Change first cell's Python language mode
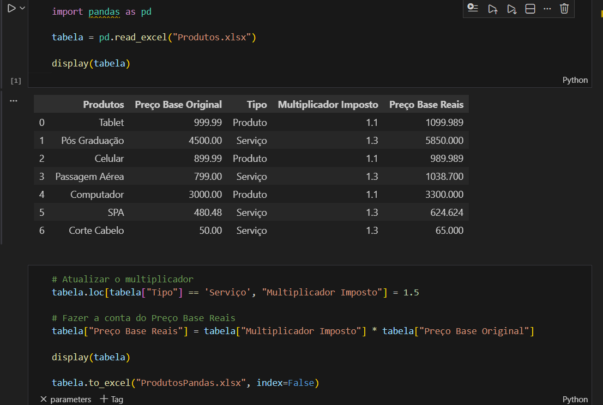 [575, 80]
